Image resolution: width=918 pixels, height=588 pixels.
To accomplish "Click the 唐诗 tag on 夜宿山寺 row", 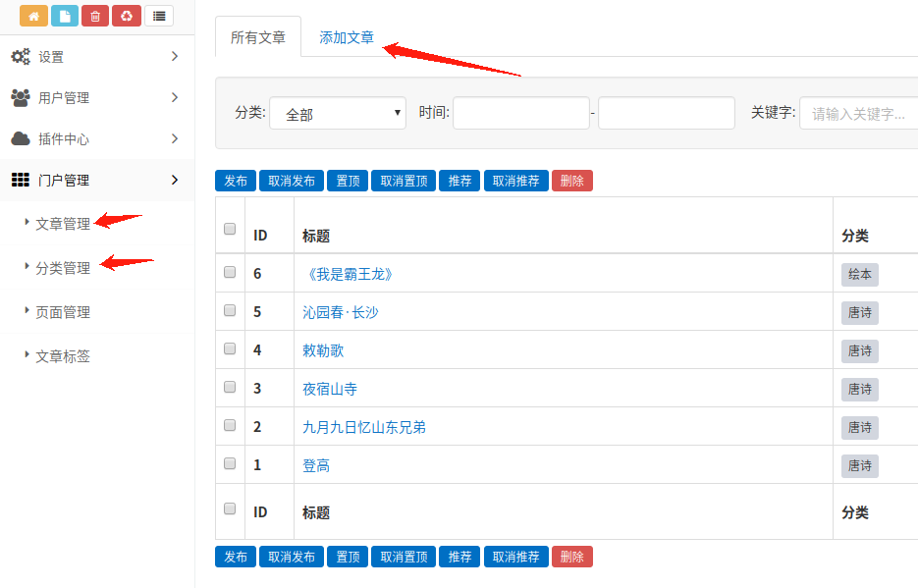I will point(860,389).
